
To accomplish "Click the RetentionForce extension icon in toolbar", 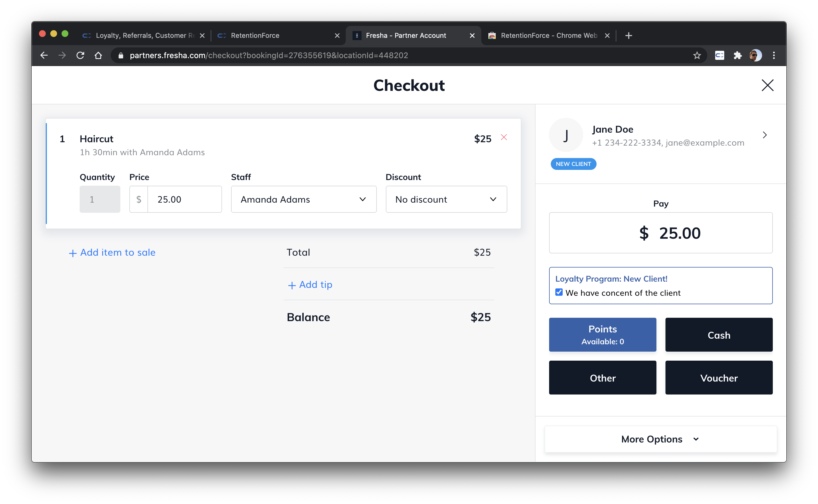I will click(720, 55).
